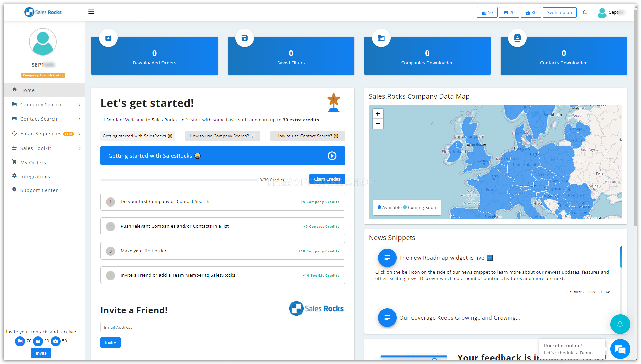Select My Orders in the sidebar
Screen dimensions: 641x364
tap(32, 162)
